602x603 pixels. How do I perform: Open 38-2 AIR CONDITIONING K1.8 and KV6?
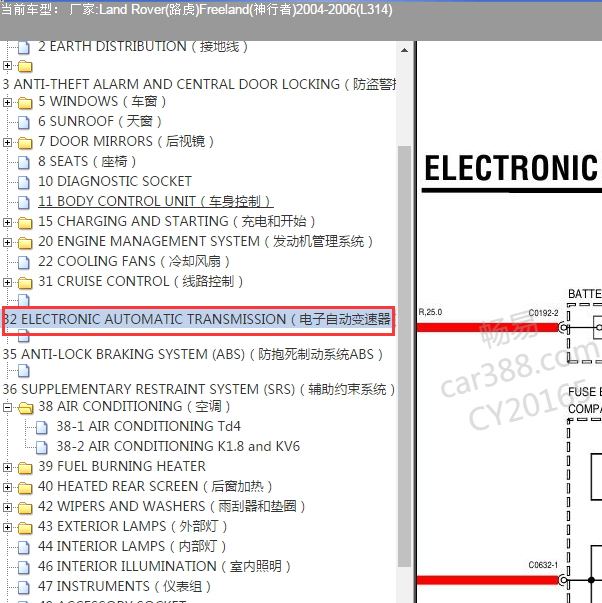click(178, 447)
